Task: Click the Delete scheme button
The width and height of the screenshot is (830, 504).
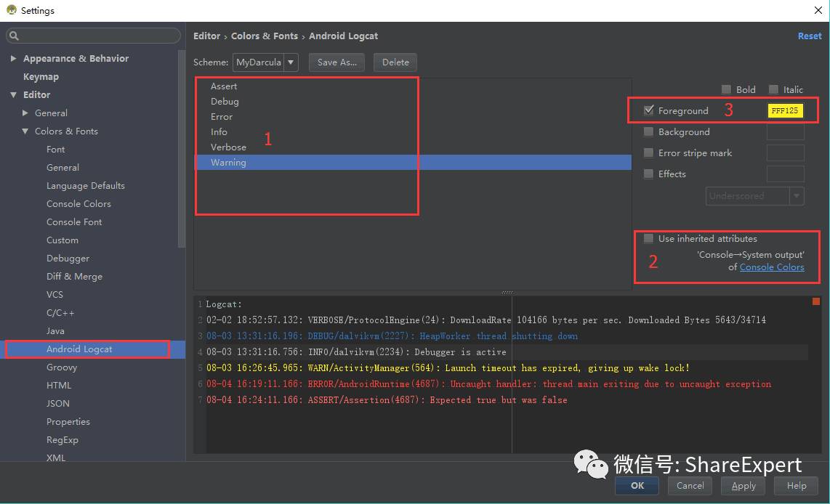Action: 395,62
